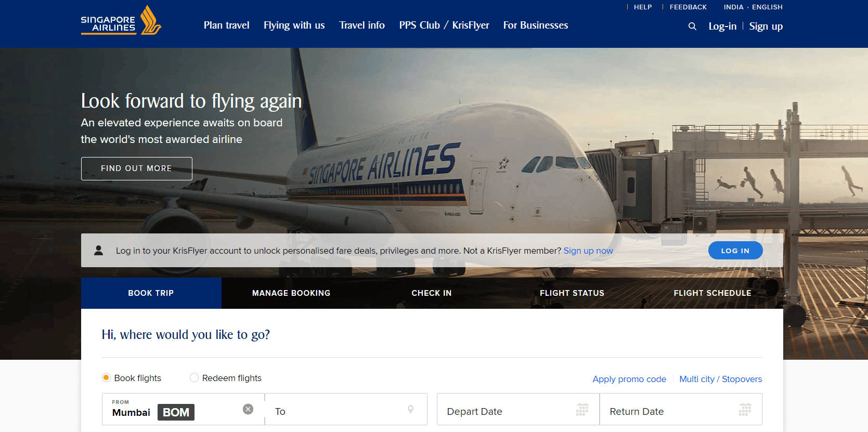Click the To destination input field
The width and height of the screenshot is (868, 432).
(346, 409)
